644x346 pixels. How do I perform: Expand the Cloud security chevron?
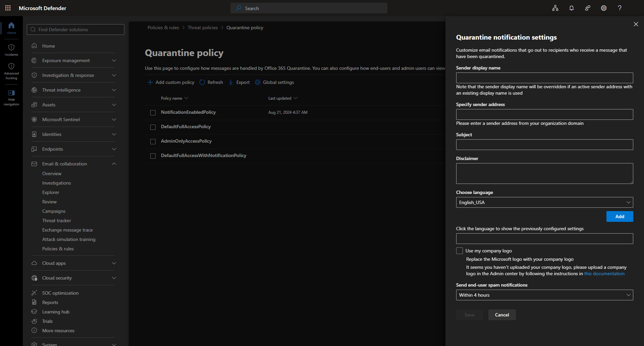pos(114,278)
